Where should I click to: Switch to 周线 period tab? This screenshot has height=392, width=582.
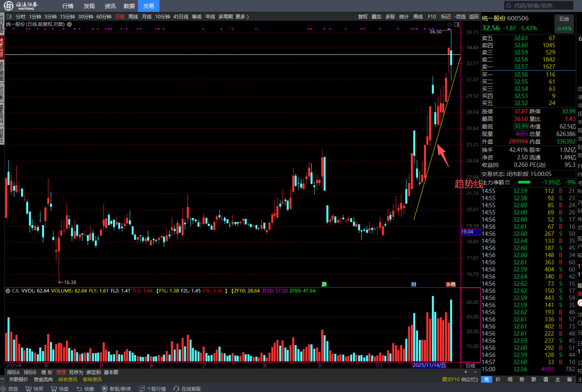click(133, 17)
